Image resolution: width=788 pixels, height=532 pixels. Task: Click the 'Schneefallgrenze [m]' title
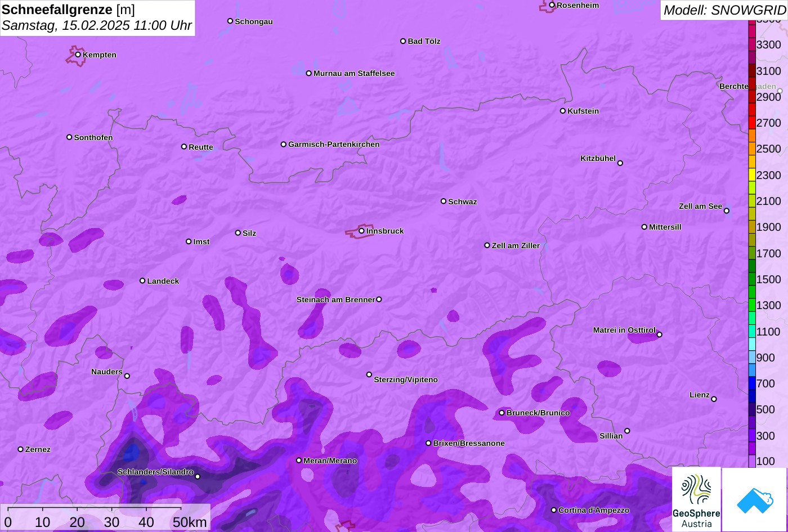click(68, 10)
